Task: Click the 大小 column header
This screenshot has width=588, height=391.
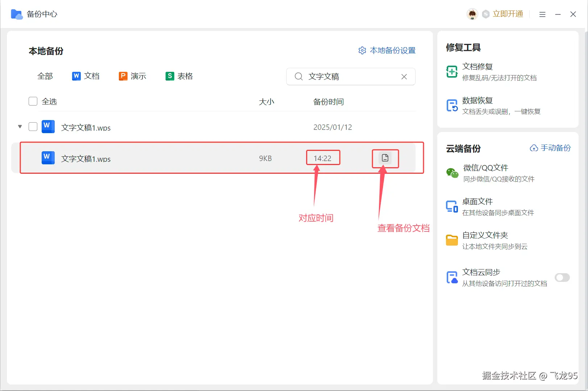Action: click(x=267, y=102)
